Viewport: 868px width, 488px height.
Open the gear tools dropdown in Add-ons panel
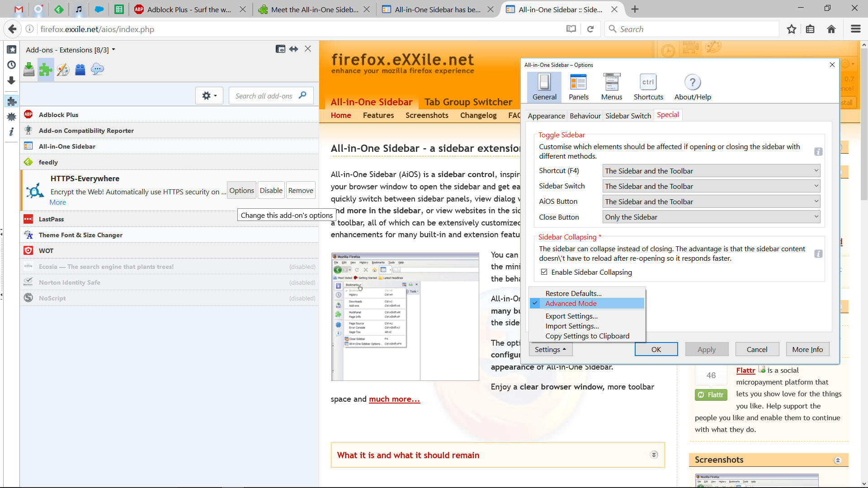pyautogui.click(x=209, y=95)
